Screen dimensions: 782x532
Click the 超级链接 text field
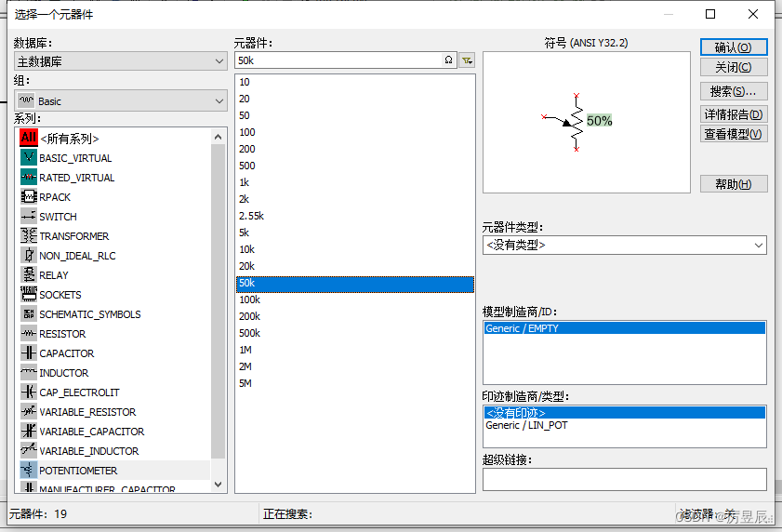pos(624,479)
